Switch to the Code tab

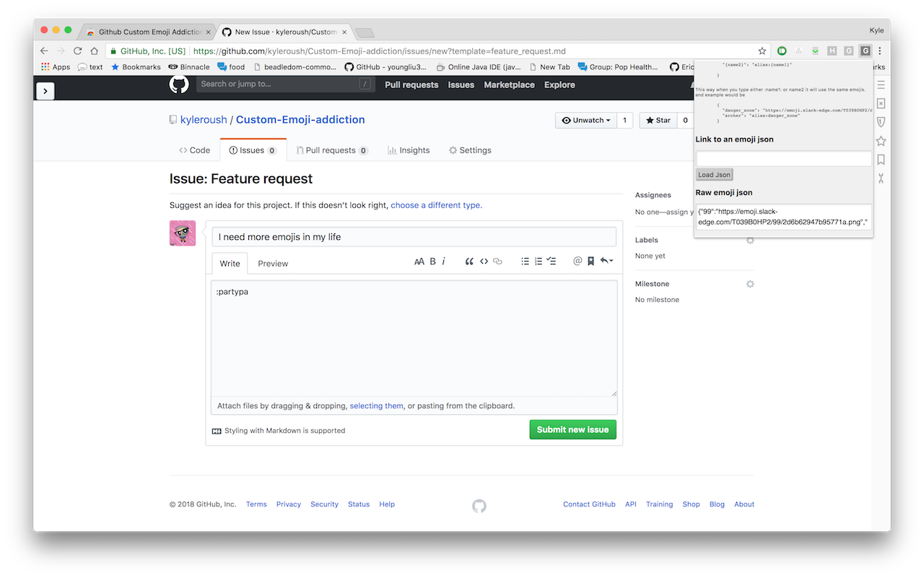(195, 150)
